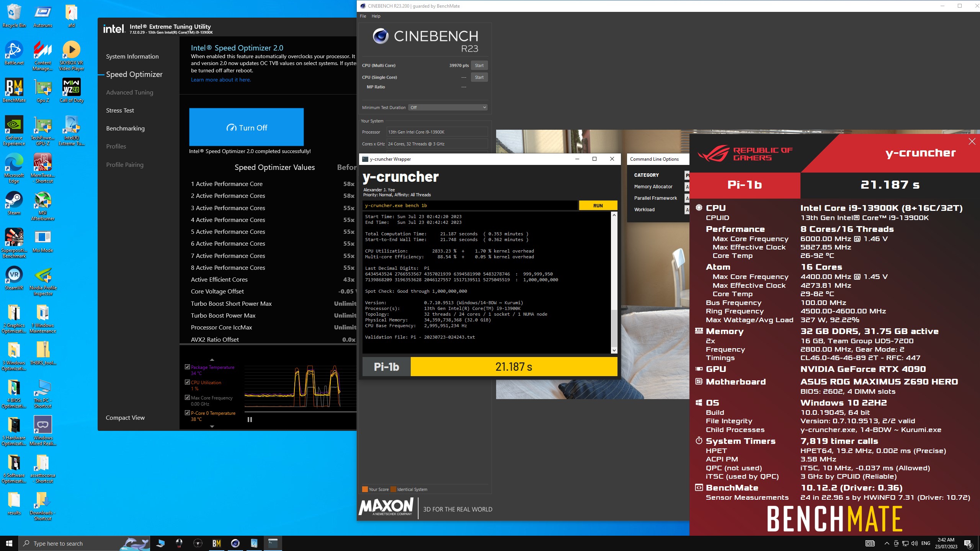The image size is (980, 551).
Task: Click the y-cruncher command input field
Action: click(x=470, y=205)
